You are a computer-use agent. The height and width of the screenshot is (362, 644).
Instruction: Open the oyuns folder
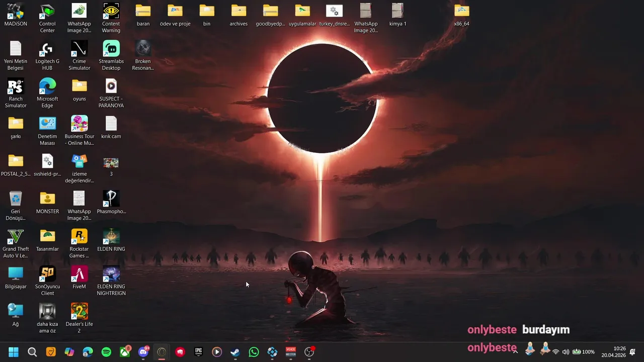click(79, 90)
